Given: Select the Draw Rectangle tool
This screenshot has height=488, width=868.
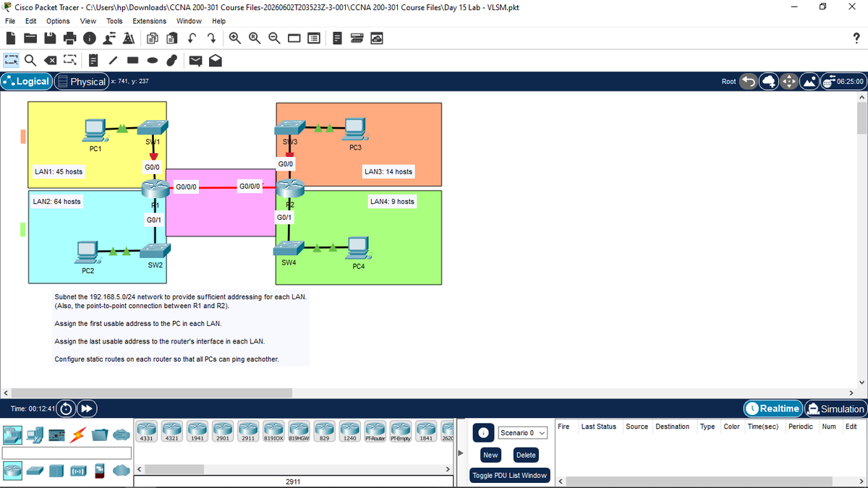Looking at the screenshot, I should 134,61.
